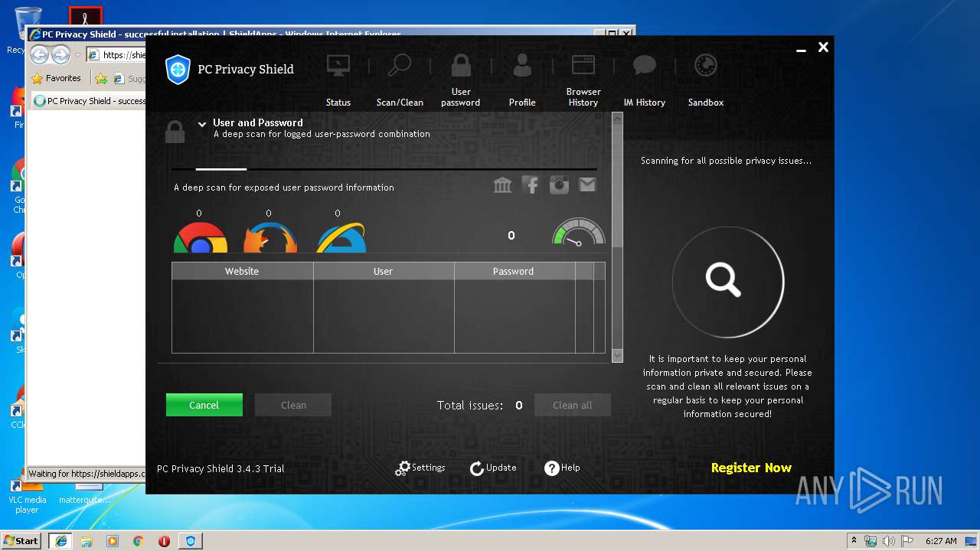Click the large magnifier scanning circle
The width and height of the screenshot is (980, 551).
[727, 282]
